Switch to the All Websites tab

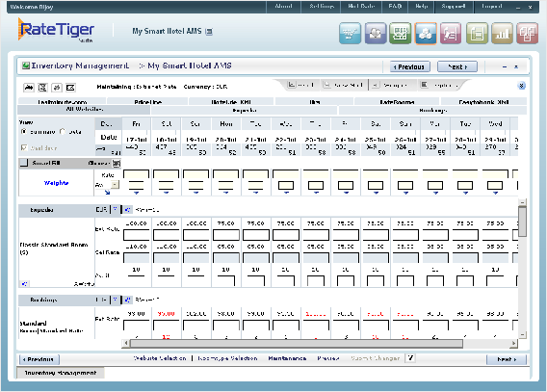coord(84,110)
